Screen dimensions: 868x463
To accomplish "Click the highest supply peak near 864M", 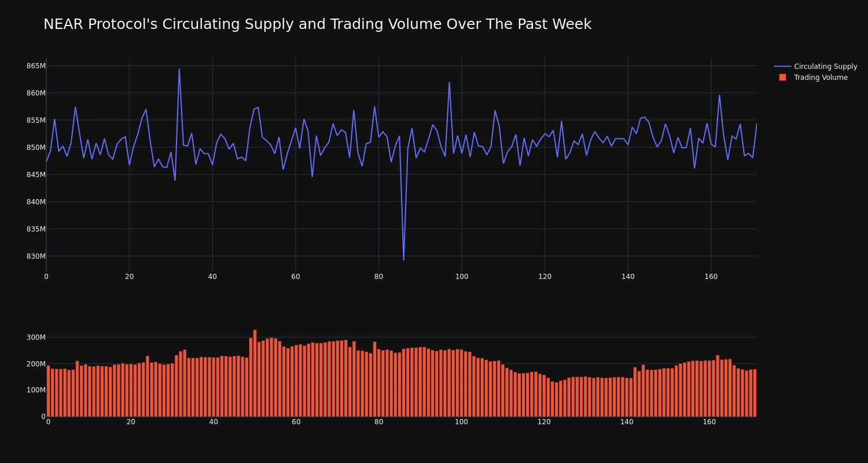I will 179,69.
